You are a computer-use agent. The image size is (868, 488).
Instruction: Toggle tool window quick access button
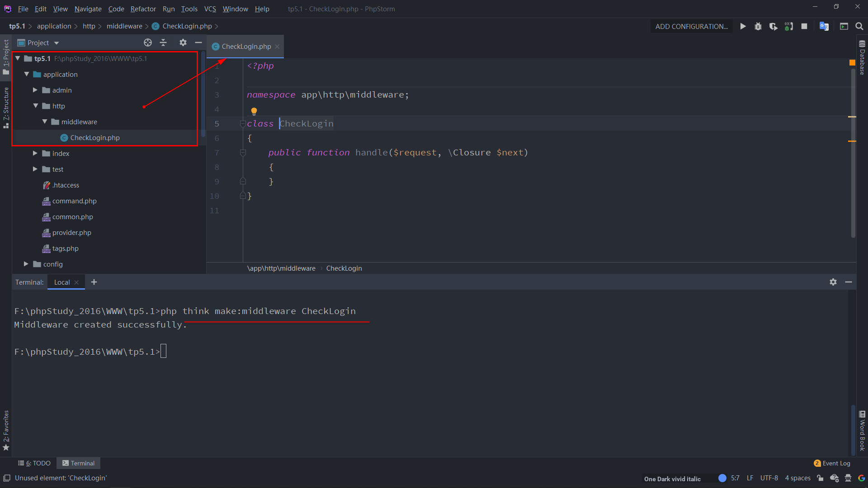click(x=7, y=478)
